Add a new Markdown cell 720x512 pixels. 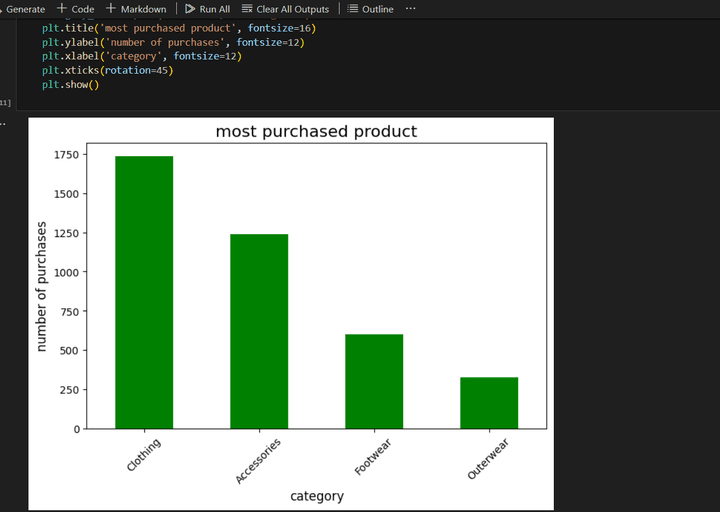(x=136, y=9)
